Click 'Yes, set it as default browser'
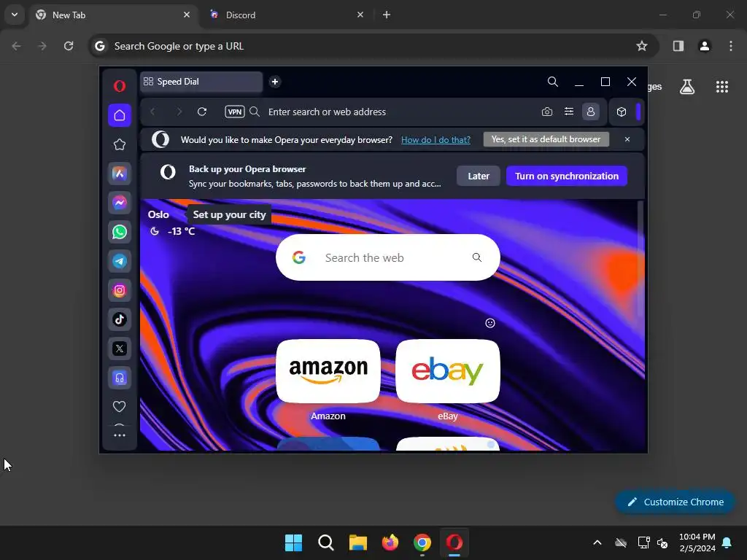The height and width of the screenshot is (560, 747). pos(546,139)
